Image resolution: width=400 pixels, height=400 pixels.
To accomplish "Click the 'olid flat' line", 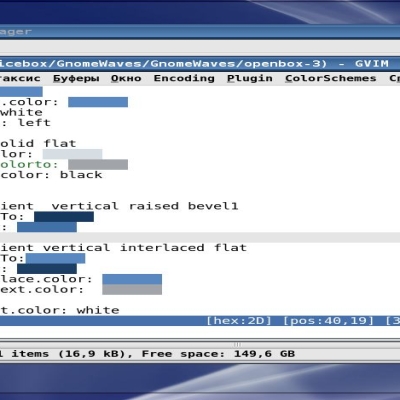I will 38,144.
